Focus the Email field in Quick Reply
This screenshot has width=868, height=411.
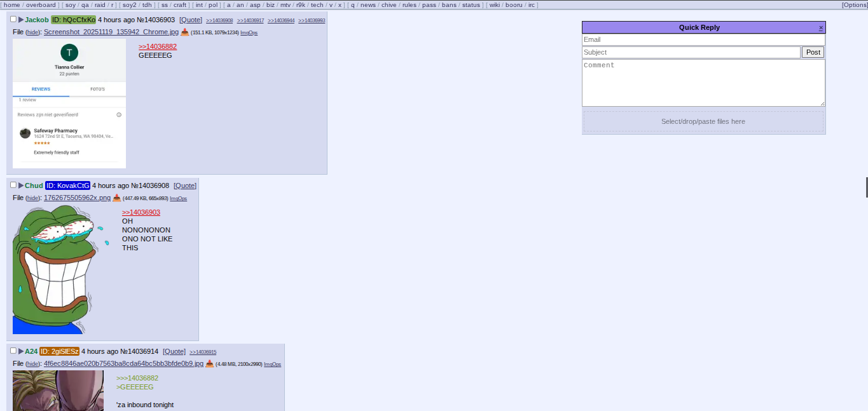(x=703, y=39)
